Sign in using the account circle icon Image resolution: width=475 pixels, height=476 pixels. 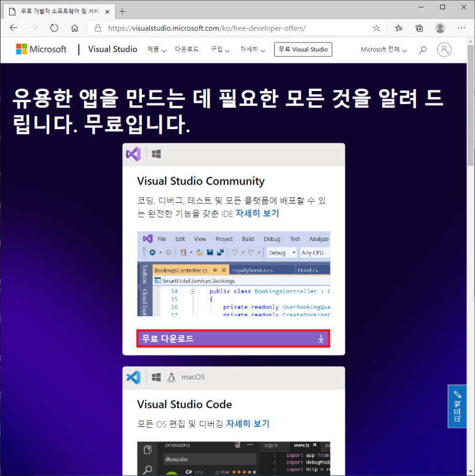point(444,49)
